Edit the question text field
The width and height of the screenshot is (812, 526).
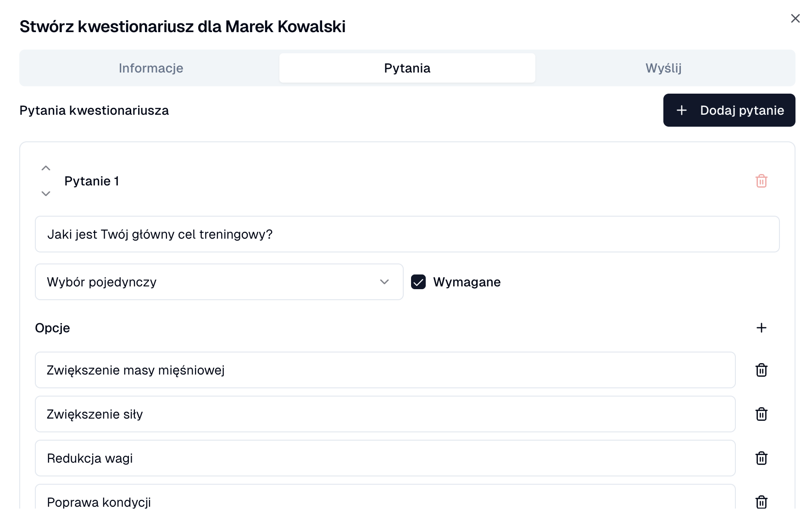coord(407,234)
